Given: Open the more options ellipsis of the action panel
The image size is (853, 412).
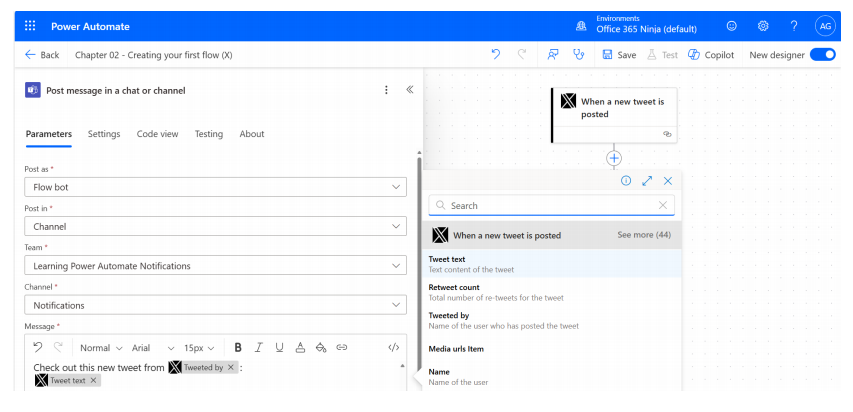Looking at the screenshot, I should [386, 90].
